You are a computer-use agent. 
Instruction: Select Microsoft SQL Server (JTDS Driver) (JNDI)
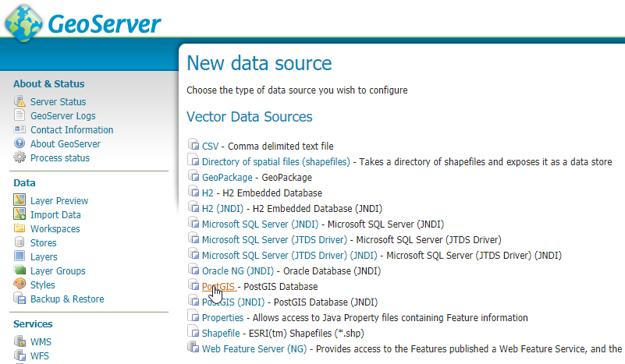(289, 256)
